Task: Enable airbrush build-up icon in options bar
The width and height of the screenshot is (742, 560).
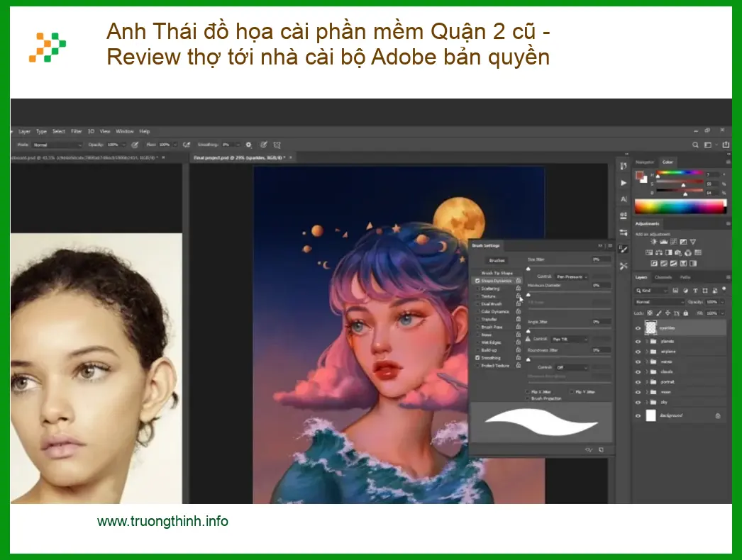Action: point(187,145)
